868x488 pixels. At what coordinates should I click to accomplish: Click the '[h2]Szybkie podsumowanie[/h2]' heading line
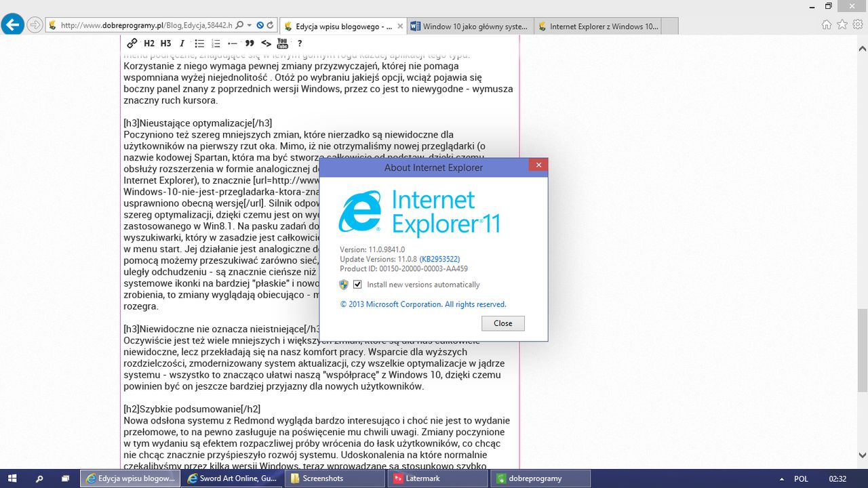pyautogui.click(x=192, y=409)
